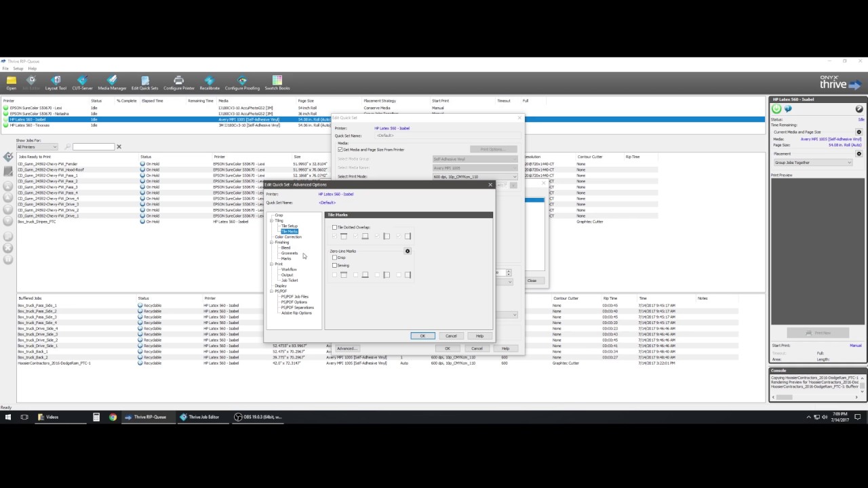The image size is (868, 488).
Task: Click the Windows Start button
Action: click(x=8, y=417)
